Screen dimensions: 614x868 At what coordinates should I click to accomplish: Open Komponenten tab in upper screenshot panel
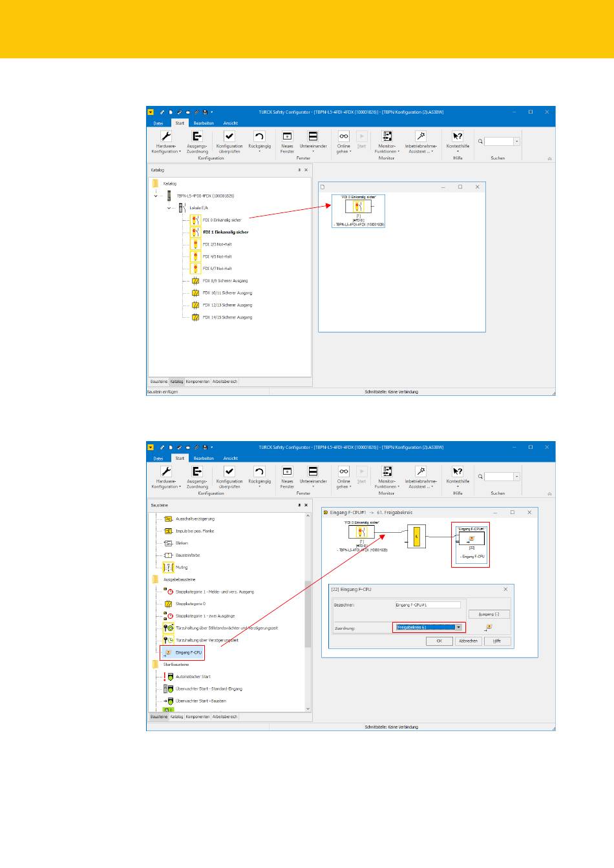198,382
